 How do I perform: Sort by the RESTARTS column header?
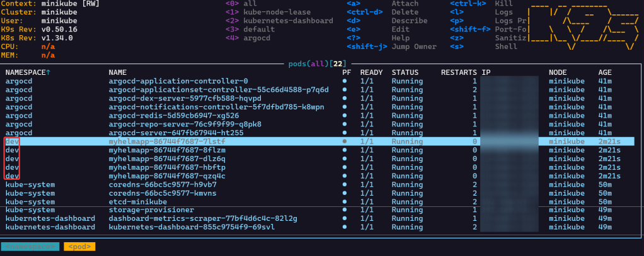tap(459, 72)
